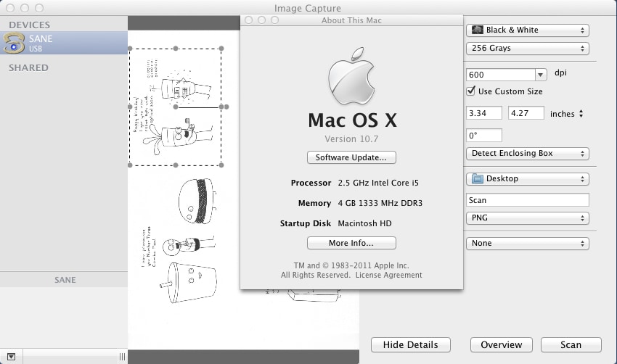
Task: Click the selection rotation handle at right end
Action: (226, 107)
